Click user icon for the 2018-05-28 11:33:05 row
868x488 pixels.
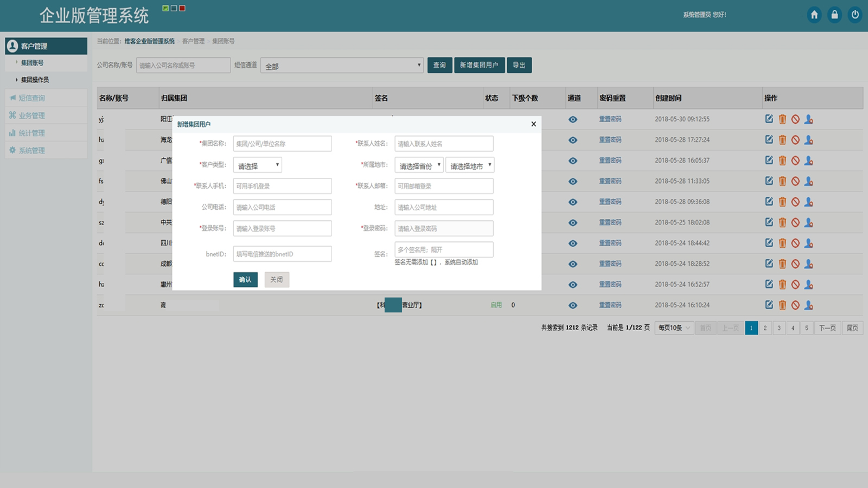click(808, 181)
